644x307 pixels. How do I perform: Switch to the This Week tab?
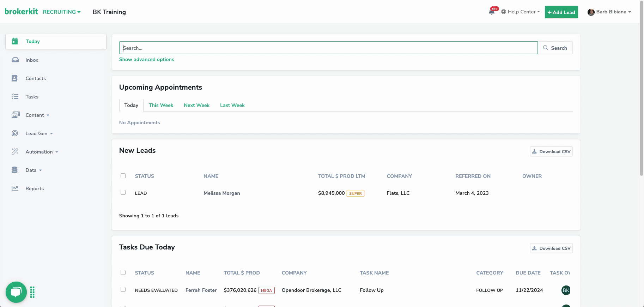click(161, 105)
